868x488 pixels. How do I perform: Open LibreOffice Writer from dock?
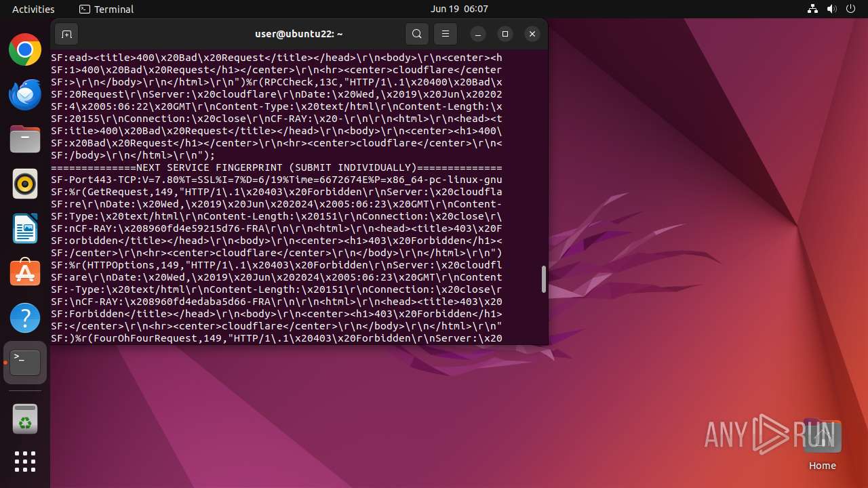25,228
